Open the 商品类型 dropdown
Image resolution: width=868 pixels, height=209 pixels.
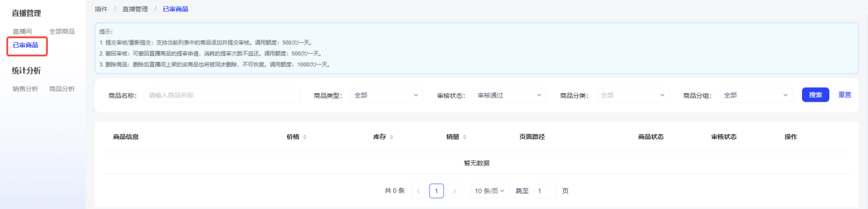pyautogui.click(x=386, y=95)
